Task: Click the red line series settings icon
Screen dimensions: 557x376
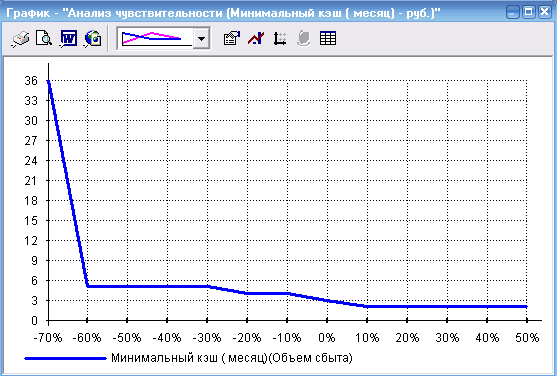Action: coord(256,38)
